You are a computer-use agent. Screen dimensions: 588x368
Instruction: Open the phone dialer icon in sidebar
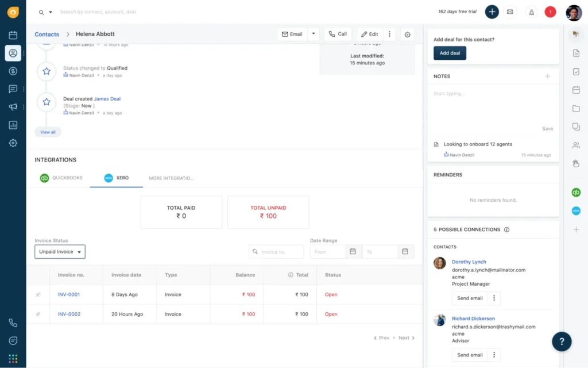[x=13, y=323]
